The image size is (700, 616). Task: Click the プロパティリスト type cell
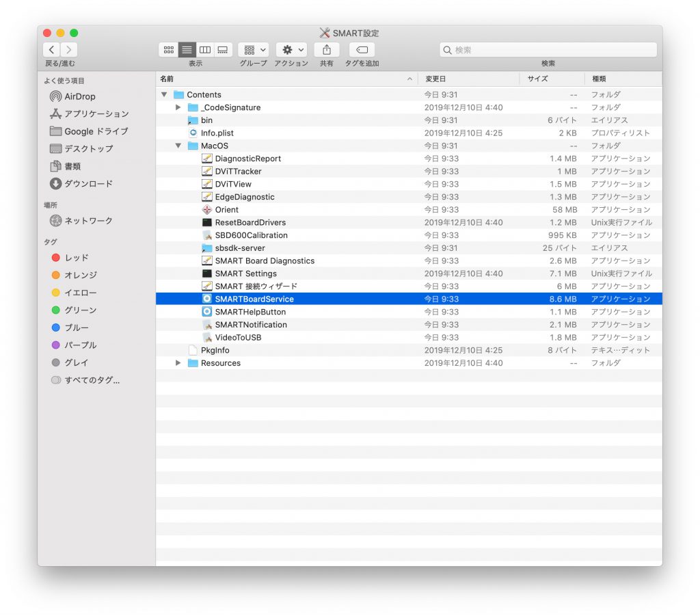tap(620, 133)
